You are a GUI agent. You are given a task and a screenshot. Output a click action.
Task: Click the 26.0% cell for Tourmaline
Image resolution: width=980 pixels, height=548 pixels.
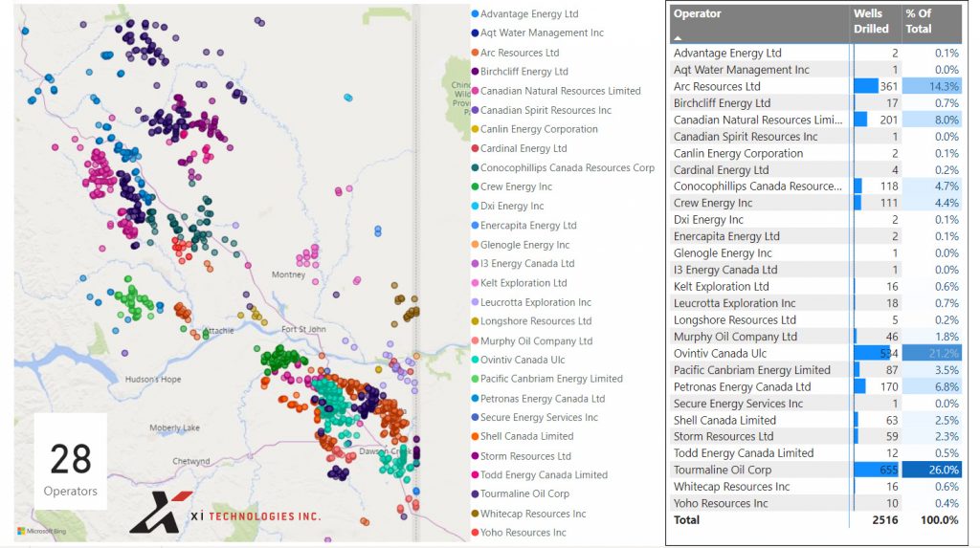pos(932,470)
